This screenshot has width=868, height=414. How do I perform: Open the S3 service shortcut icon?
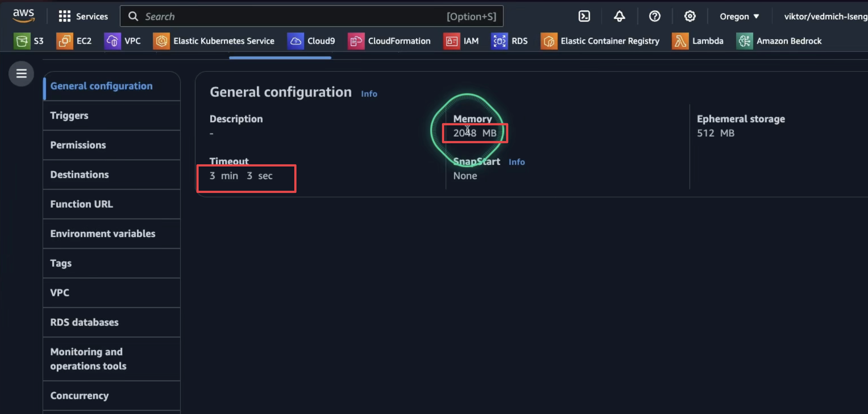pos(22,41)
